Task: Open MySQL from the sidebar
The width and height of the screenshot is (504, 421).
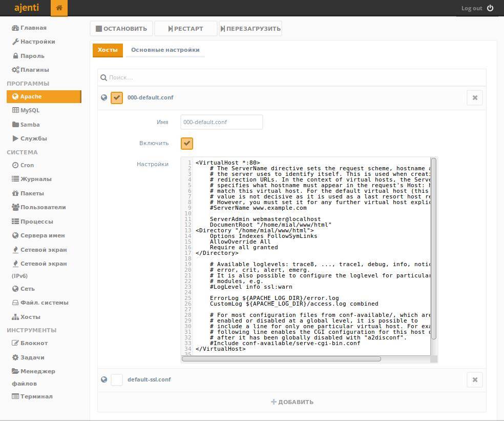Action: pyautogui.click(x=30, y=110)
